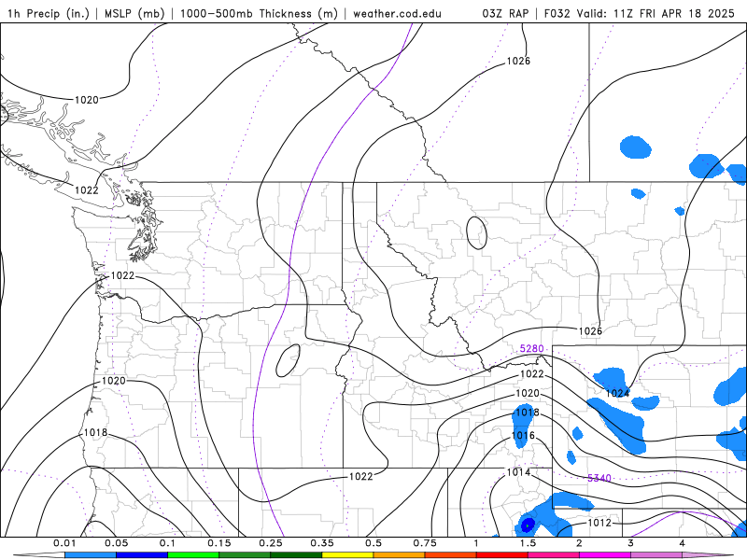Image resolution: width=747 pixels, height=560 pixels.
Task: Click the "03Z RAP" model run label
Action: [505, 13]
